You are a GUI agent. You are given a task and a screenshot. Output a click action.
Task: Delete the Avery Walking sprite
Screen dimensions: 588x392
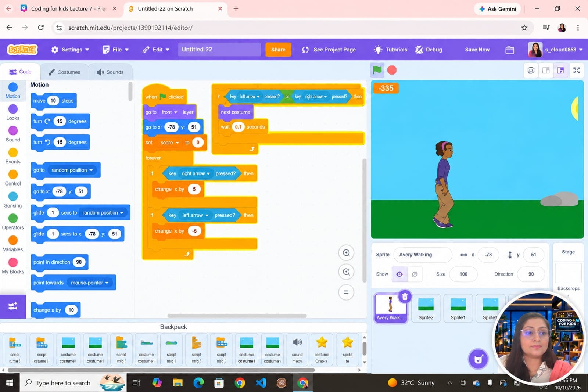(405, 296)
